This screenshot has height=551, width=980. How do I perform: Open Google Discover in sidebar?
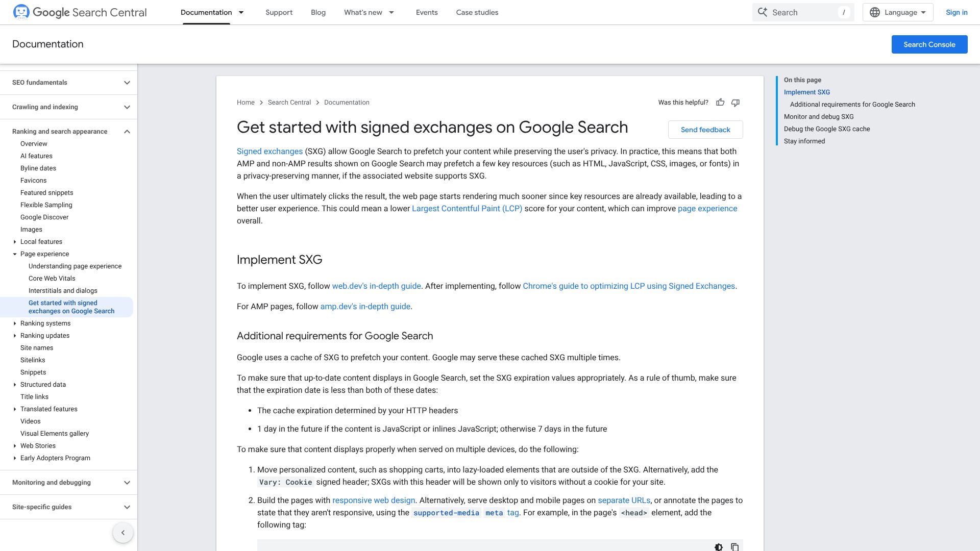coord(44,217)
